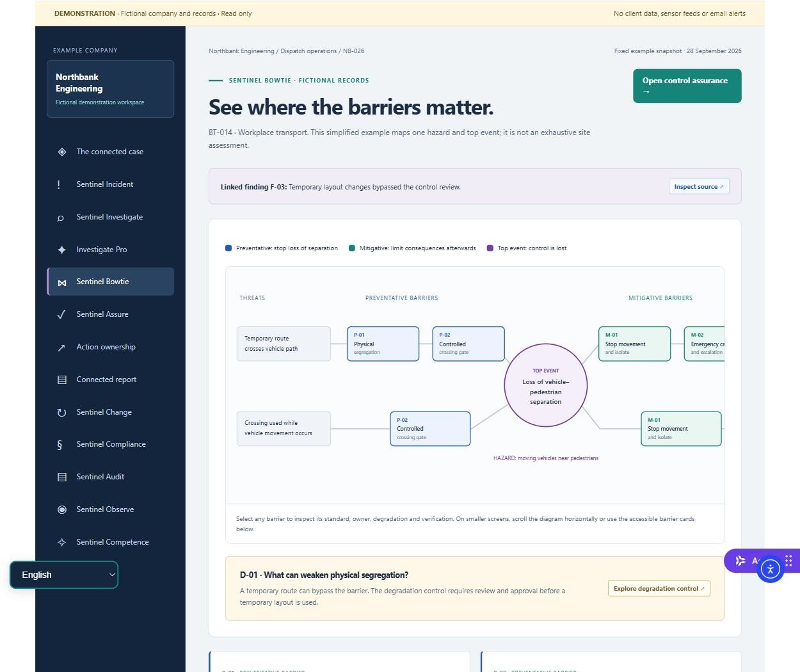The width and height of the screenshot is (800, 672).
Task: Open Sentinel Competence from the sidebar
Action: tap(110, 542)
